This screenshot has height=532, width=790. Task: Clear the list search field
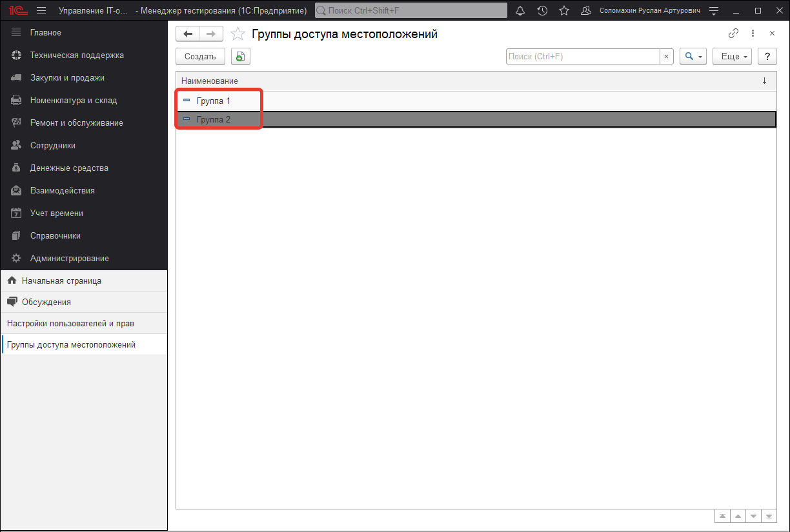667,57
